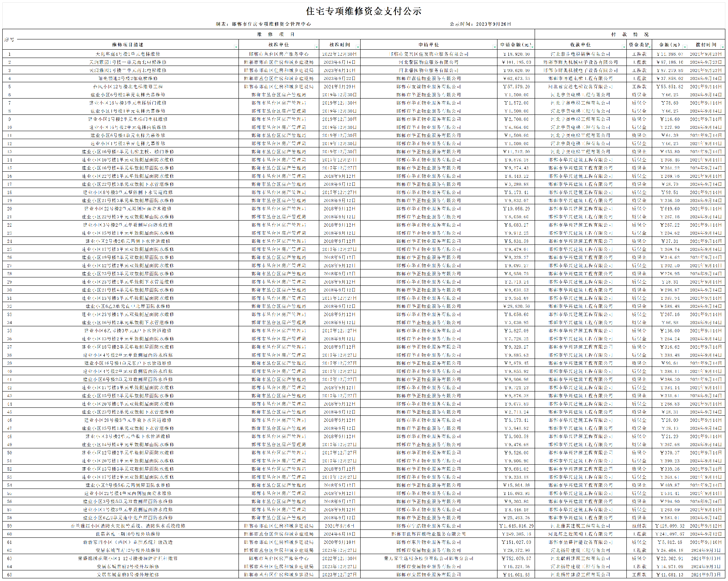Select payee 河北雅茗建筑工程有限公司

[x=580, y=526]
